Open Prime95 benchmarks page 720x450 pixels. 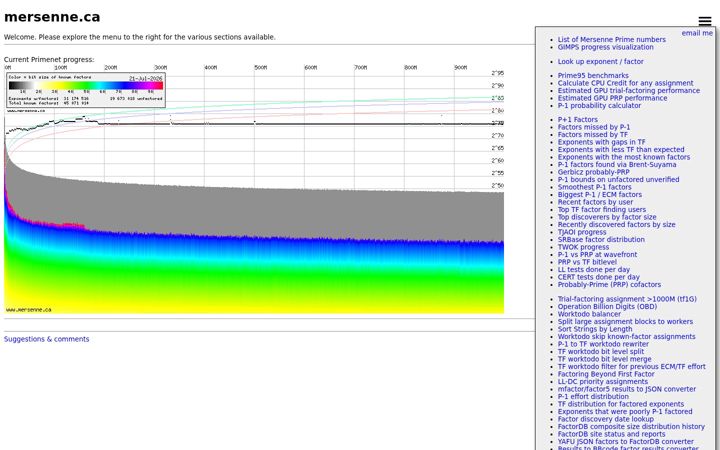coord(593,75)
